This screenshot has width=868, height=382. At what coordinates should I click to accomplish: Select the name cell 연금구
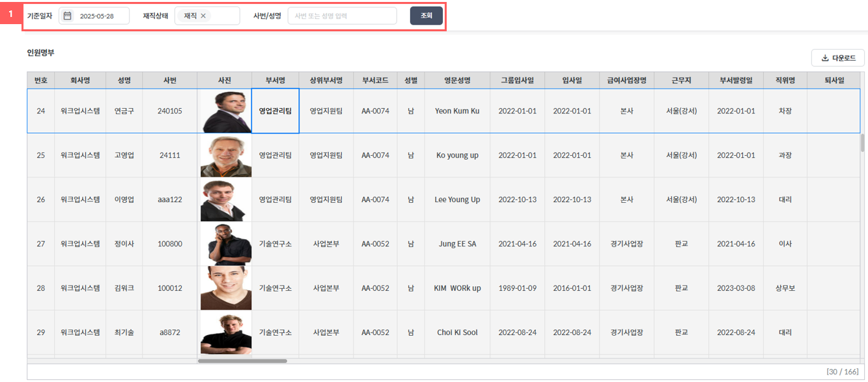pyautogui.click(x=124, y=111)
